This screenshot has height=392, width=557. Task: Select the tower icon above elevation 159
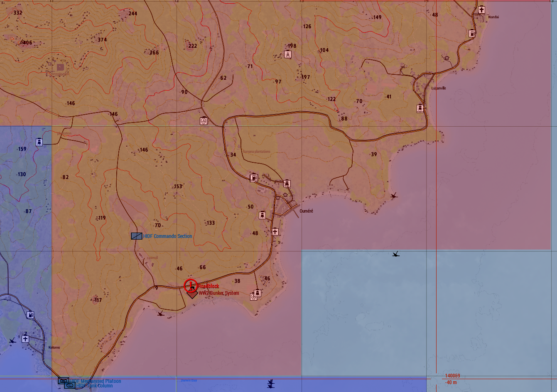click(x=39, y=142)
